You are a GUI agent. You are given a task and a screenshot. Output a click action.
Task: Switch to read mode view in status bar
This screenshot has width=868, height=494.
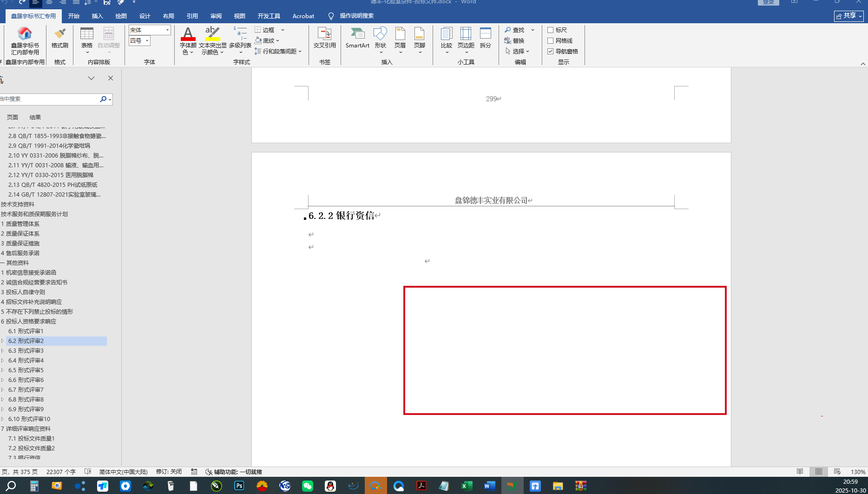800,472
